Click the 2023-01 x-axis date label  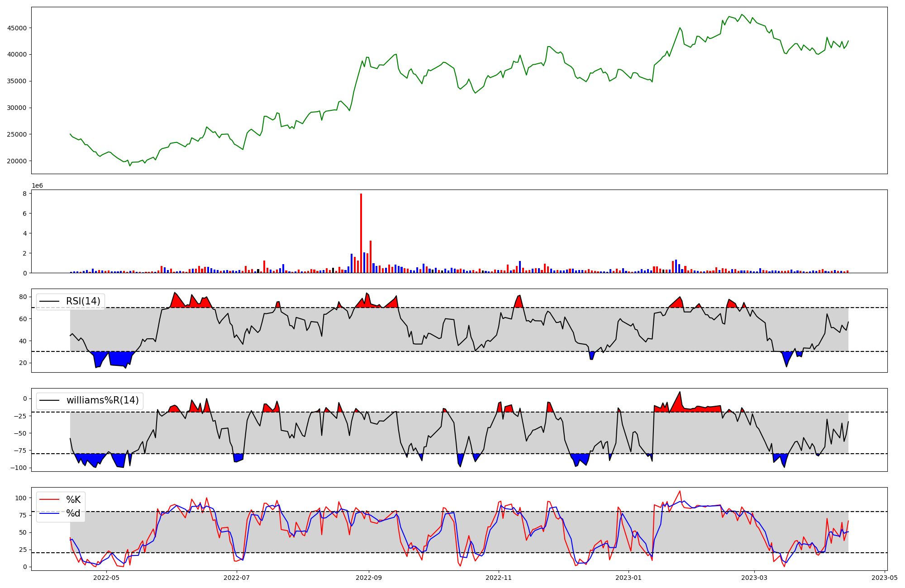(x=628, y=578)
